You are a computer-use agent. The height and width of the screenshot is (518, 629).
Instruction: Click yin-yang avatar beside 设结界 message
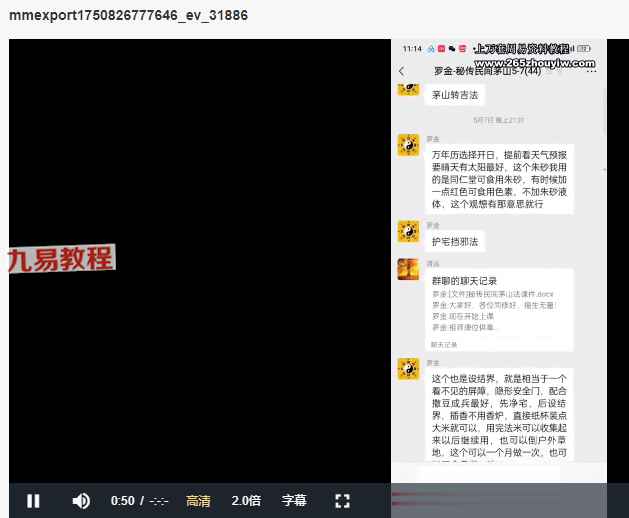point(408,369)
